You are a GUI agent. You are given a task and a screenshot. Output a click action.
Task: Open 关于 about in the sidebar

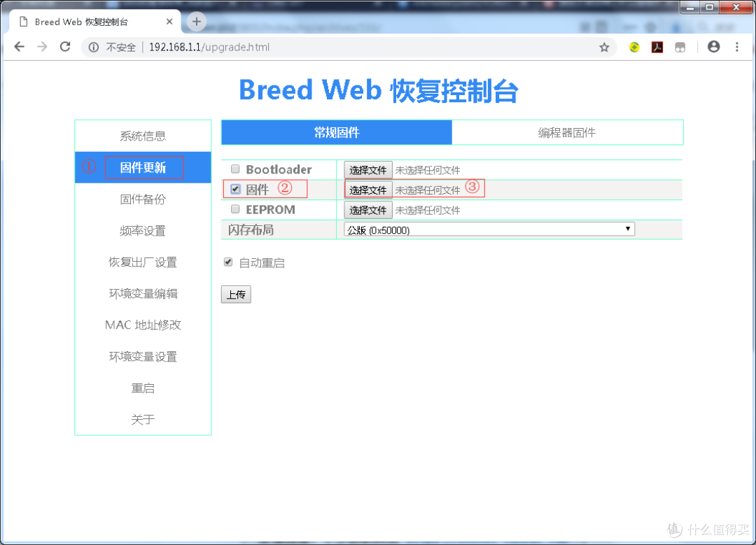pyautogui.click(x=143, y=419)
